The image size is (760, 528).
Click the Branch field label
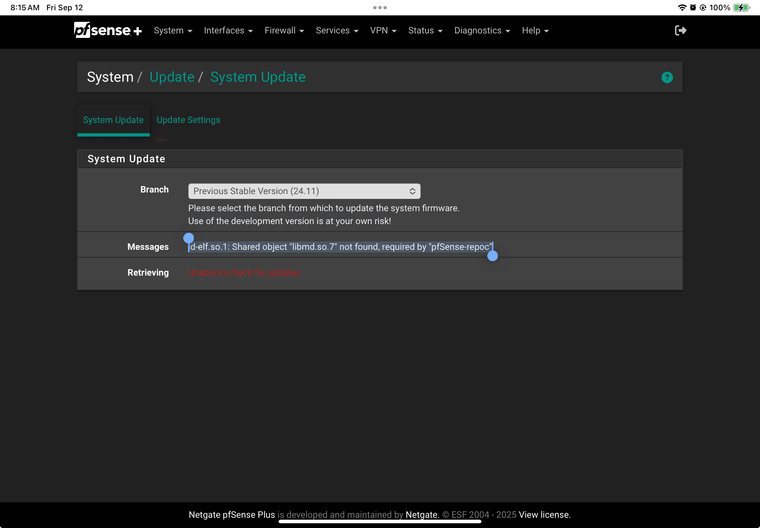click(154, 190)
